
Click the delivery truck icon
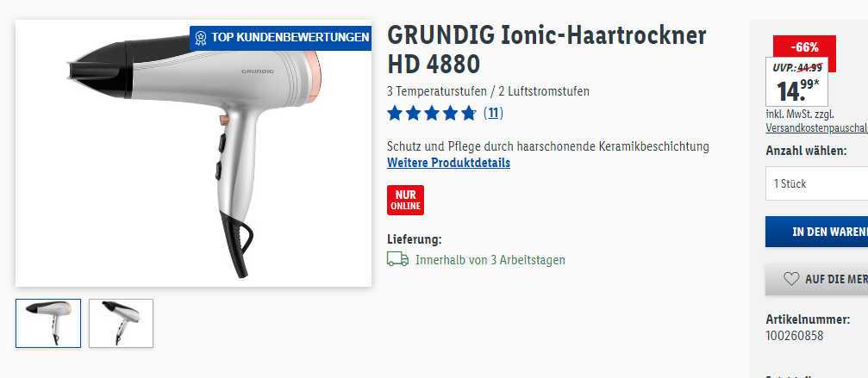point(397,259)
